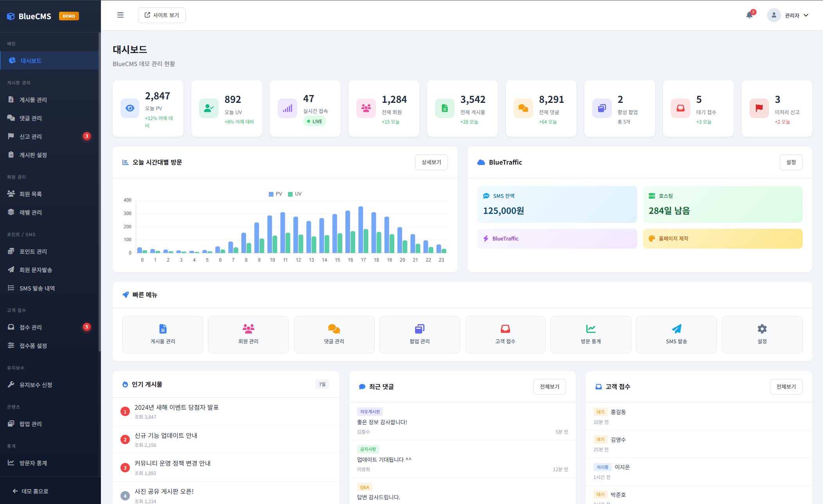Open 게시물 관리 quick menu tile
This screenshot has width=823, height=504.
(x=163, y=334)
